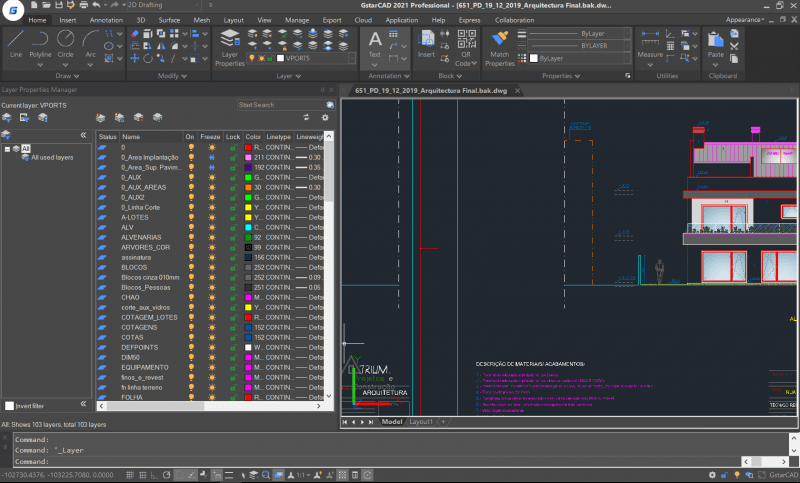Enable the Invert filter checkbox

tap(9, 406)
